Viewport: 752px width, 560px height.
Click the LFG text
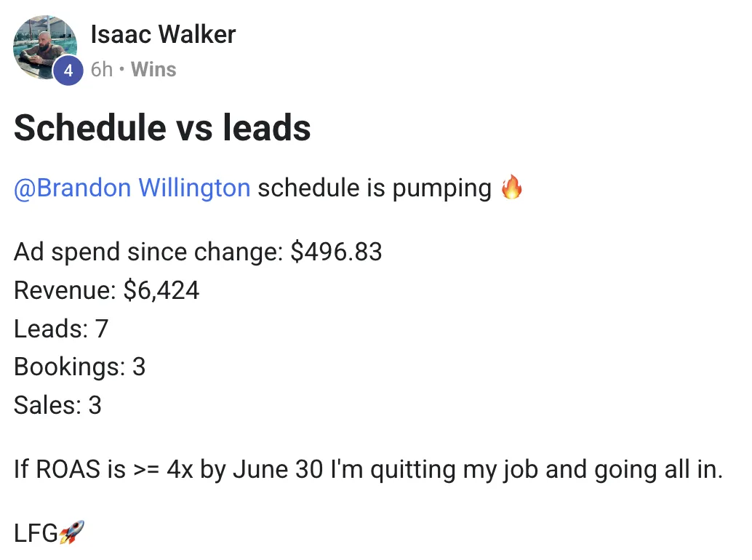coord(35,534)
